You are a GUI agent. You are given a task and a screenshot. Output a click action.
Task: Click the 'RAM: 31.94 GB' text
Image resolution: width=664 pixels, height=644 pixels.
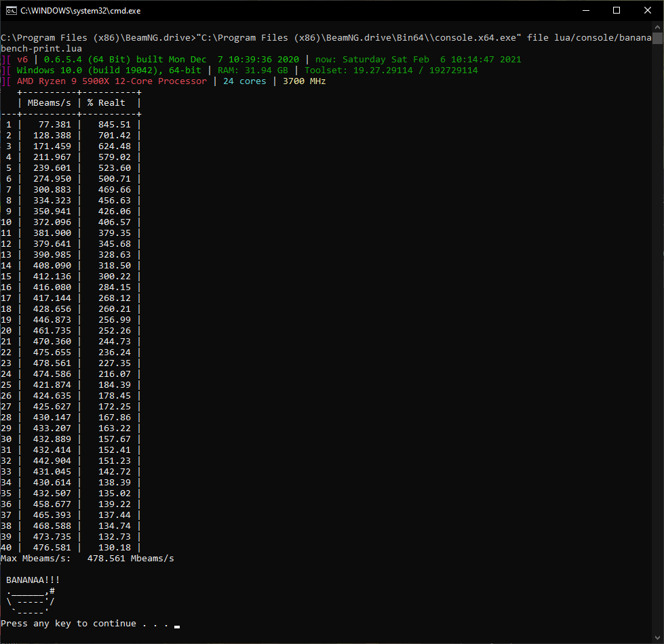253,71
